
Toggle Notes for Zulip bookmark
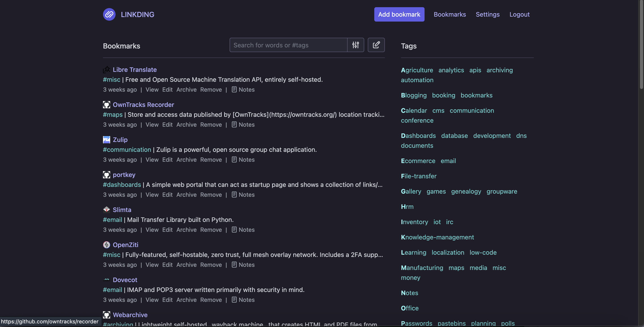[x=243, y=160]
